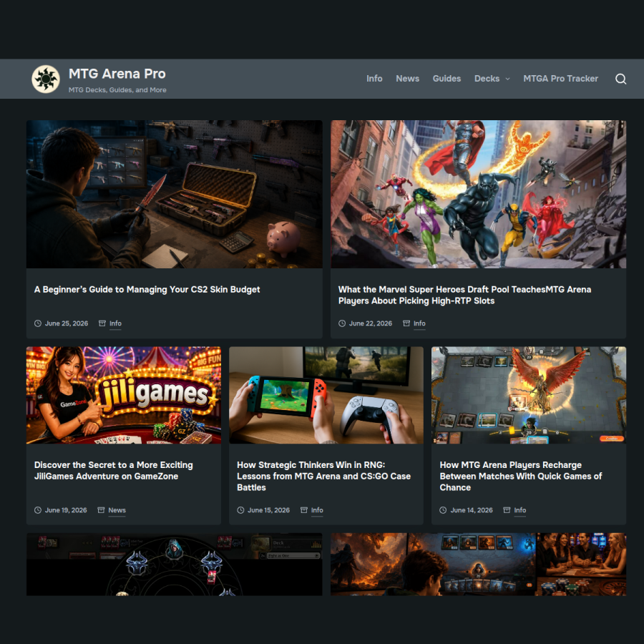Screen dimensions: 644x644
Task: Click the June 15, 2026 date
Action: point(268,510)
